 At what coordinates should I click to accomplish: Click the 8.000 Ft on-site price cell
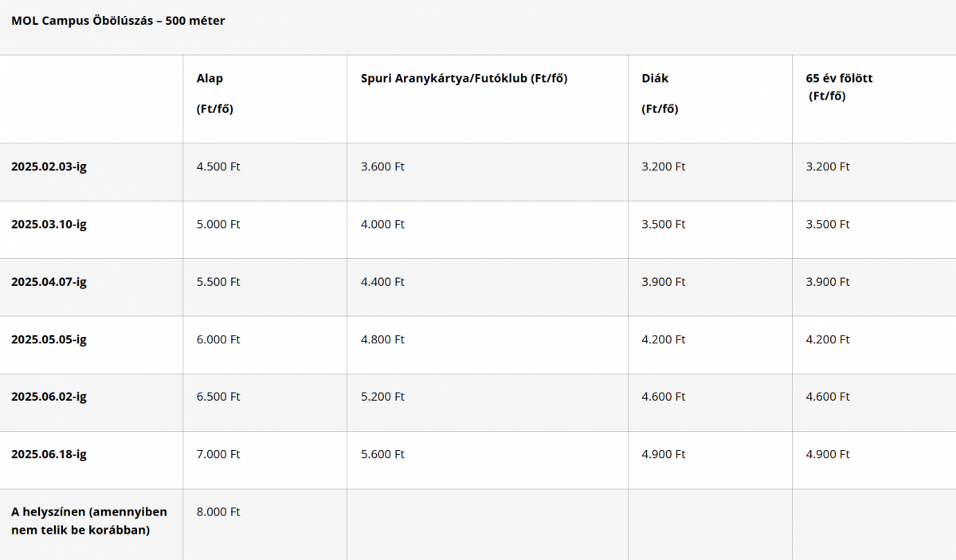[x=218, y=512]
